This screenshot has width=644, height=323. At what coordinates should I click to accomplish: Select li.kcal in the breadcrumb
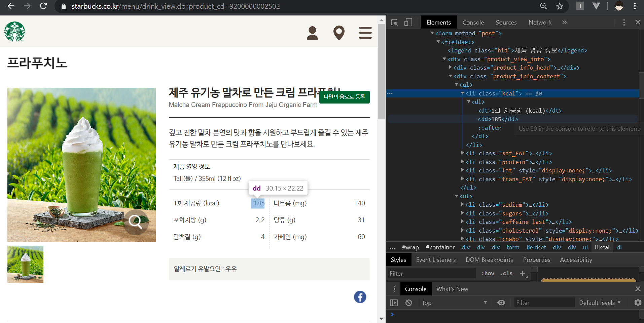(602, 247)
